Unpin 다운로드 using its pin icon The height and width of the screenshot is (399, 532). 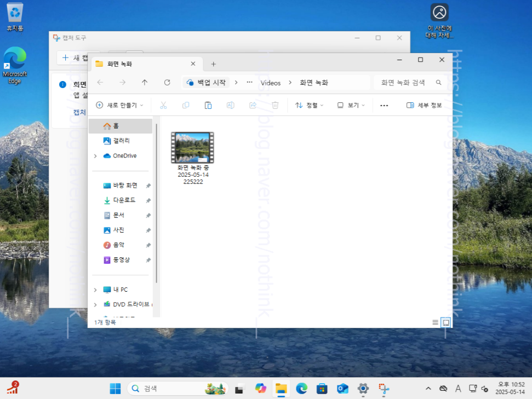pos(148,201)
